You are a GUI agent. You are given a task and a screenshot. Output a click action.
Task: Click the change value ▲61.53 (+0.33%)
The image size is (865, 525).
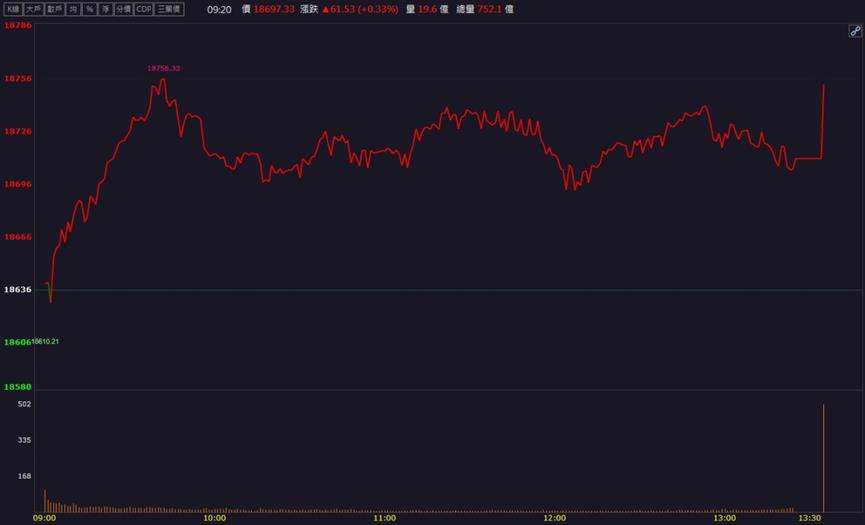point(360,9)
